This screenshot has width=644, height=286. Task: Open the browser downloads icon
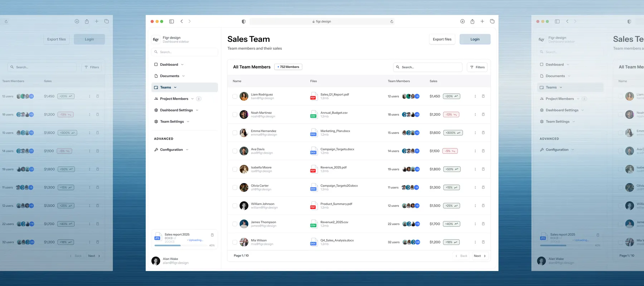pyautogui.click(x=462, y=21)
